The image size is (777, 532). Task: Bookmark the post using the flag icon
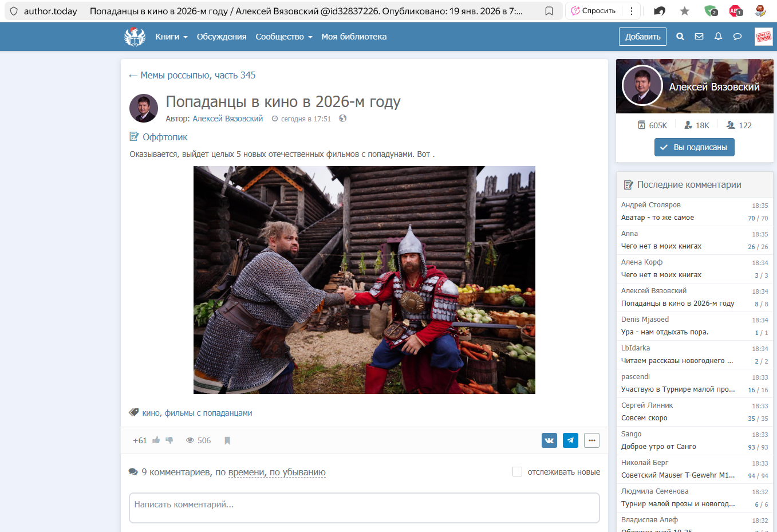(x=227, y=440)
